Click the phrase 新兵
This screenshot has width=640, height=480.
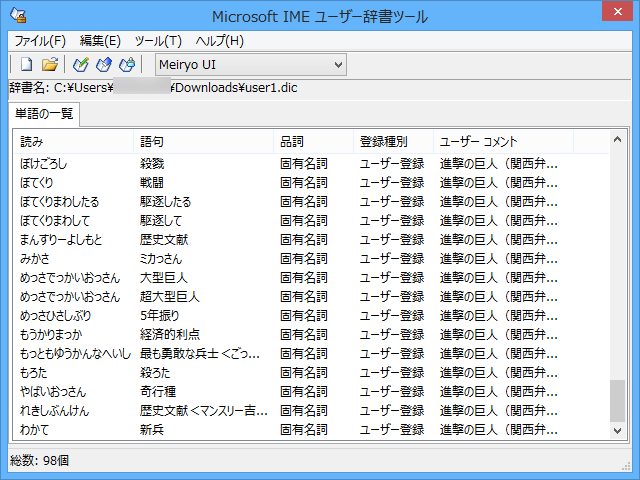[x=152, y=429]
